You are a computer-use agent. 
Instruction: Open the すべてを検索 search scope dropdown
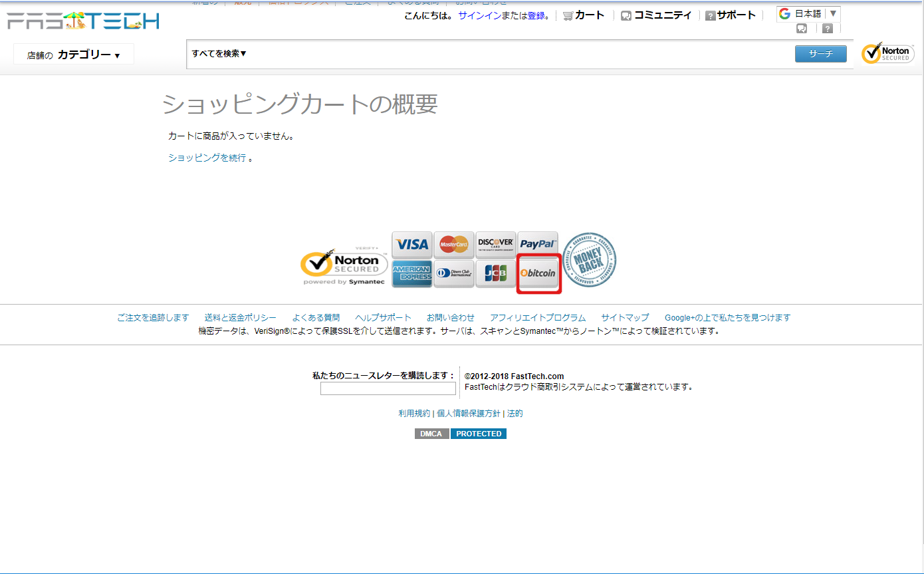(219, 53)
